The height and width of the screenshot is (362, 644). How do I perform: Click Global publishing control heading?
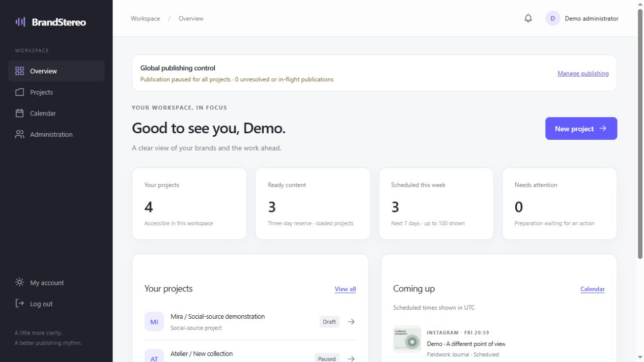[178, 68]
